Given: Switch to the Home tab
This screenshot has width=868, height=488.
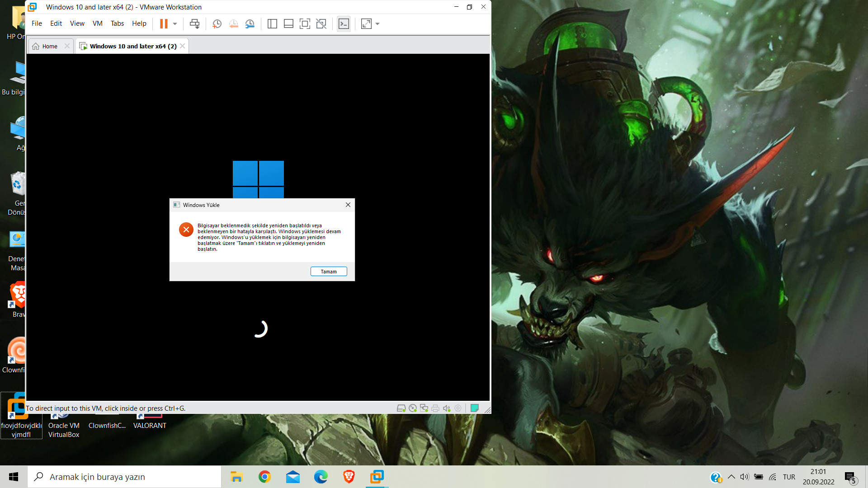Looking at the screenshot, I should point(50,46).
